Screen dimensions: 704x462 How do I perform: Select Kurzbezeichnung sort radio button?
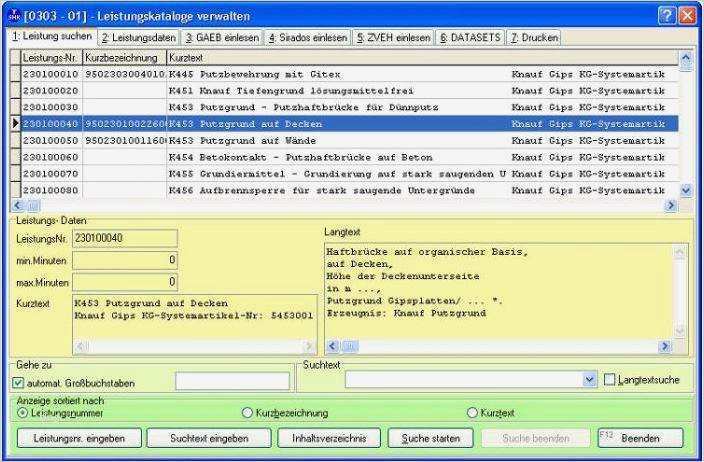coord(247,412)
